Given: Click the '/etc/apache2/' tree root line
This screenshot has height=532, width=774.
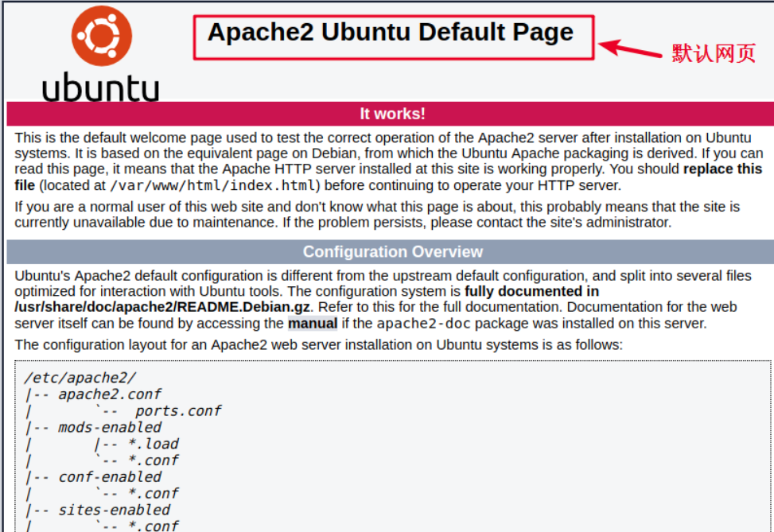Looking at the screenshot, I should pos(80,378).
